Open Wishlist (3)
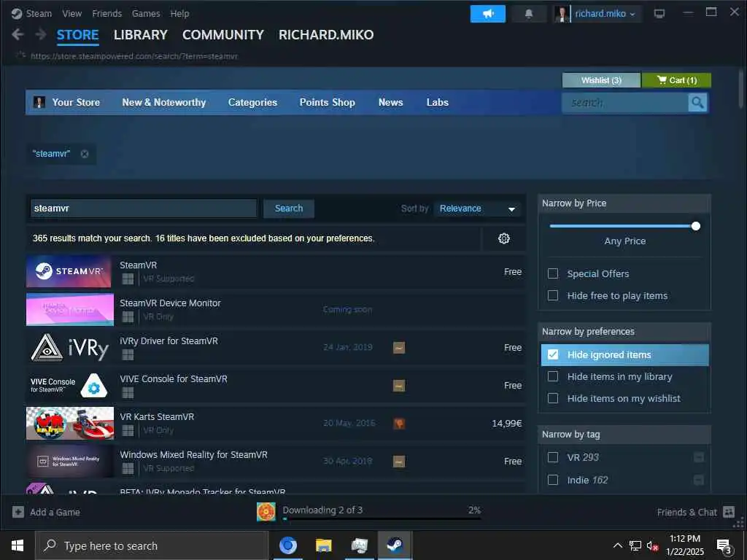This screenshot has width=747, height=560. [x=601, y=80]
